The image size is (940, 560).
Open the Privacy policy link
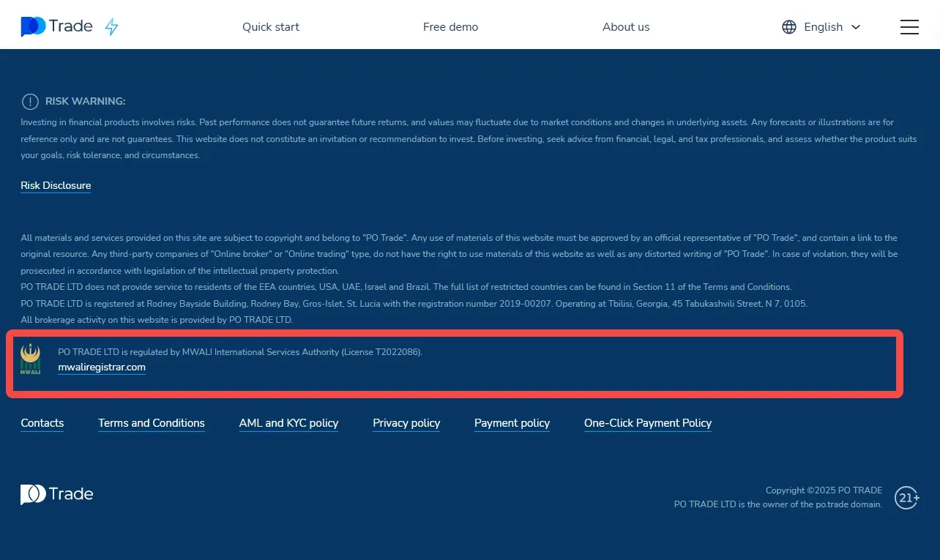click(406, 423)
